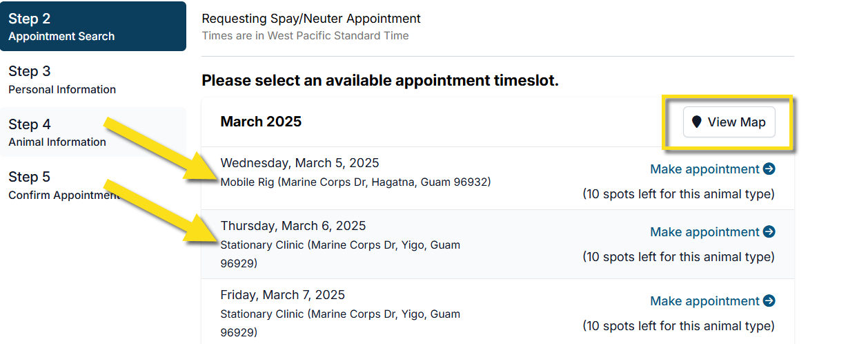
Task: Select the Friday, March 7, 2025 date
Action: tap(282, 295)
